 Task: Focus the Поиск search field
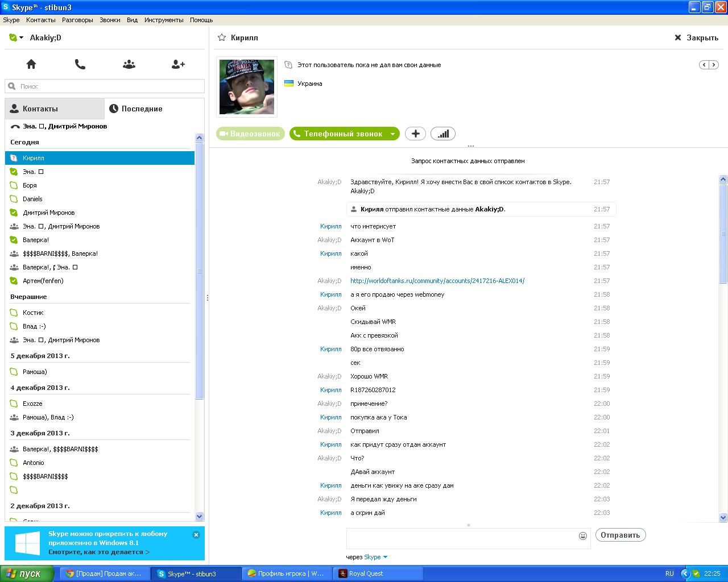click(x=105, y=86)
